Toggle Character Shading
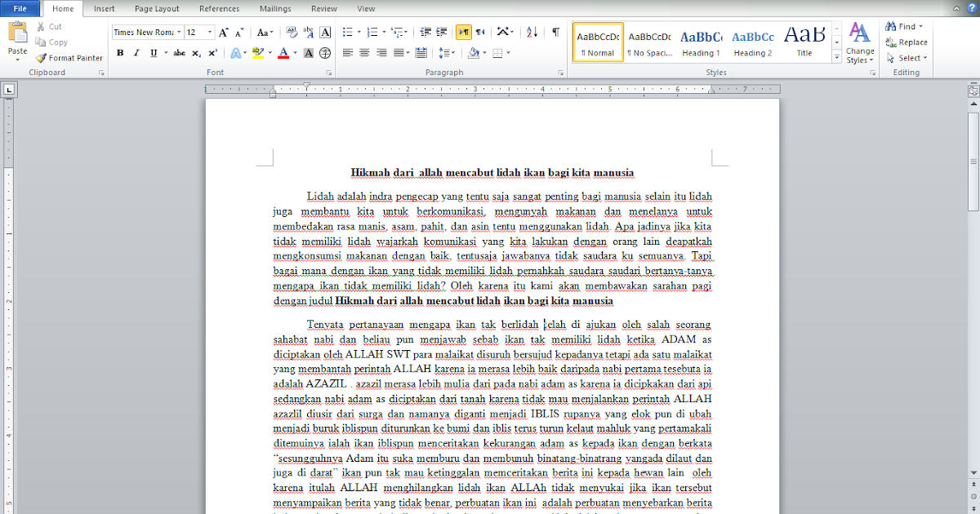The width and height of the screenshot is (980, 514). [x=309, y=53]
